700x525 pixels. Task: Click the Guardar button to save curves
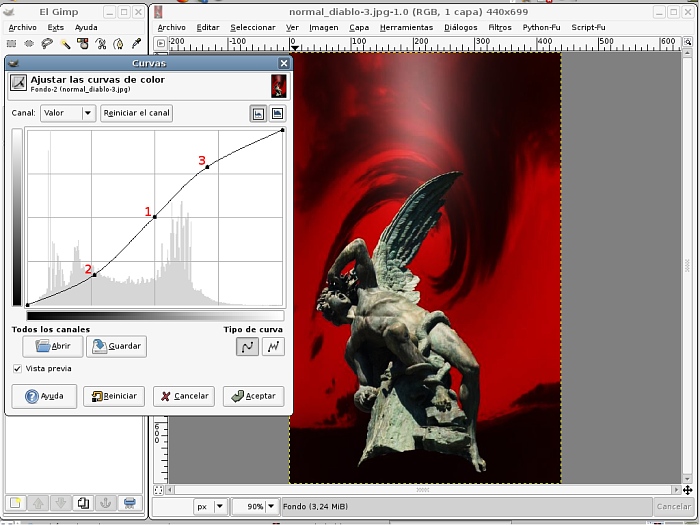pos(116,346)
